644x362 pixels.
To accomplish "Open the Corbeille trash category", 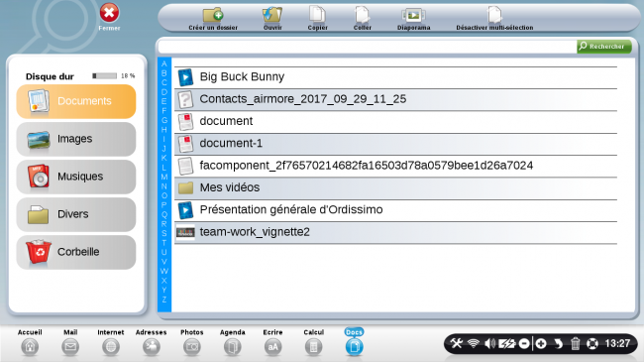I will pyautogui.click(x=76, y=252).
